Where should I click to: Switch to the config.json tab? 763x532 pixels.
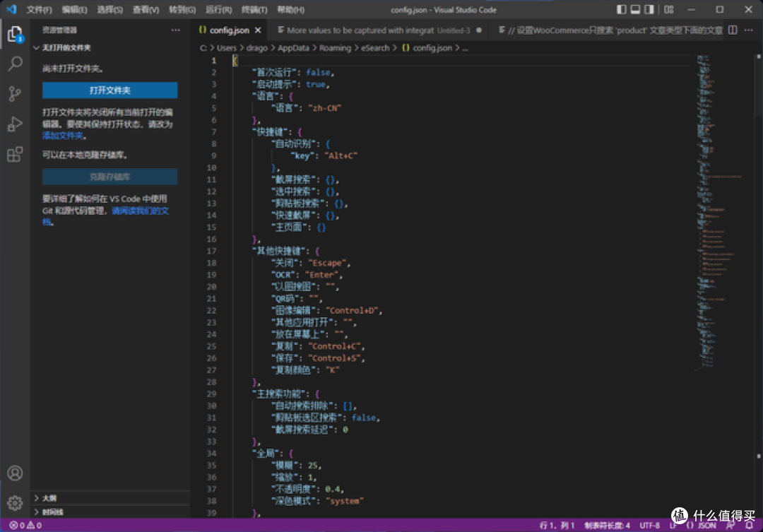(229, 30)
